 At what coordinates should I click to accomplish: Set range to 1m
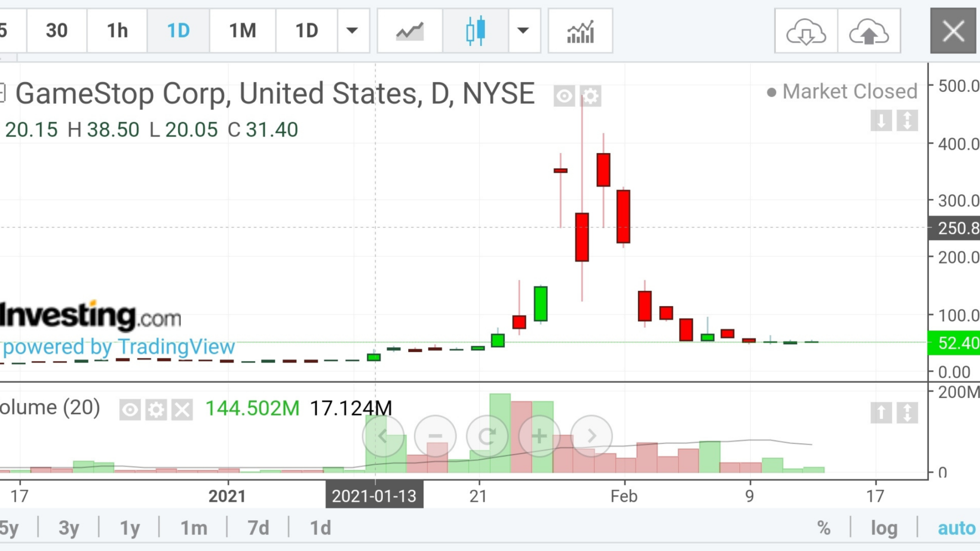coord(194,528)
